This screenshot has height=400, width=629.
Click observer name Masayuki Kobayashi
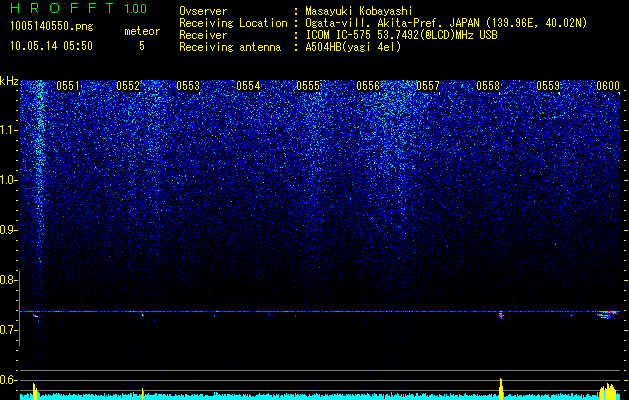[359, 11]
